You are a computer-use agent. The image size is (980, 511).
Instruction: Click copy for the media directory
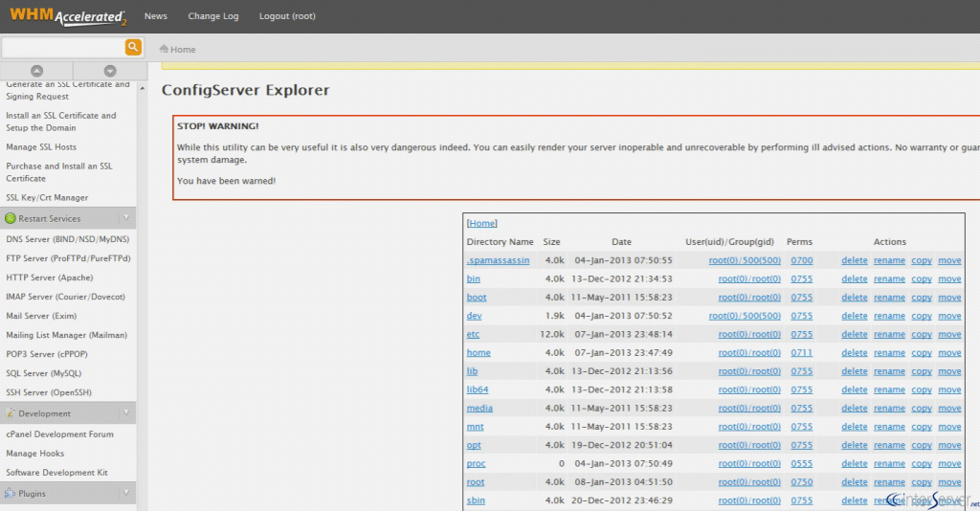922,408
